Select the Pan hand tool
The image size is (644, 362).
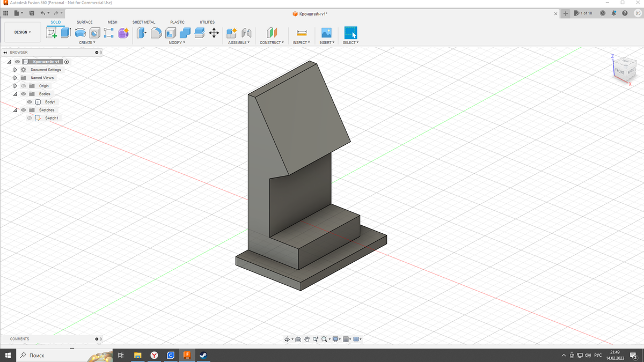[307, 339]
